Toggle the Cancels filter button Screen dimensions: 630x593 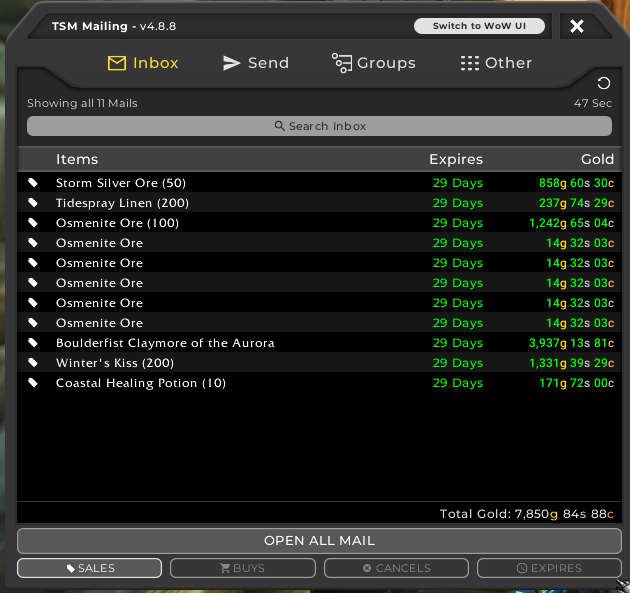[397, 568]
